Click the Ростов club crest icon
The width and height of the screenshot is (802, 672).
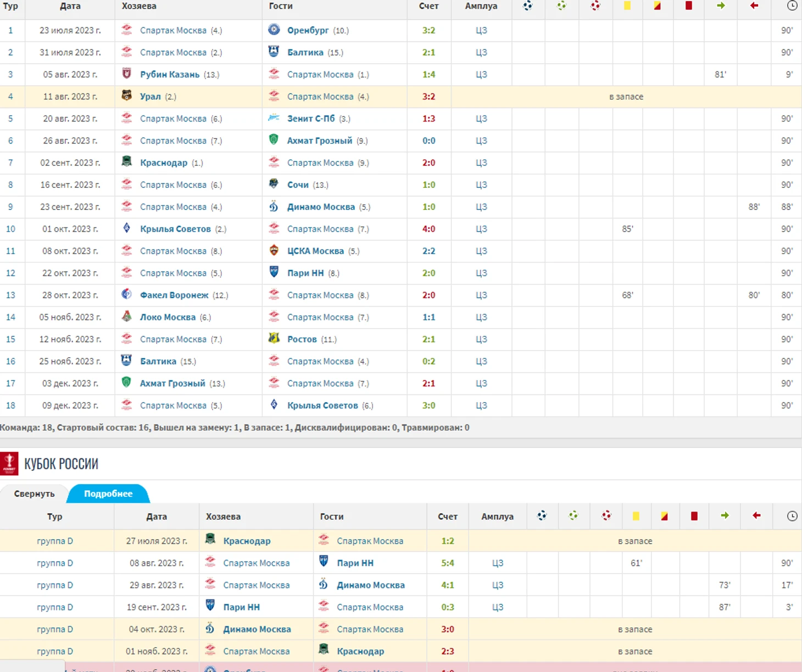(274, 338)
